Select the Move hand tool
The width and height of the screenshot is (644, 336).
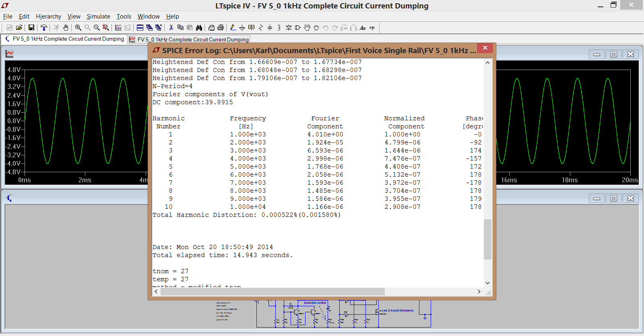point(307,28)
